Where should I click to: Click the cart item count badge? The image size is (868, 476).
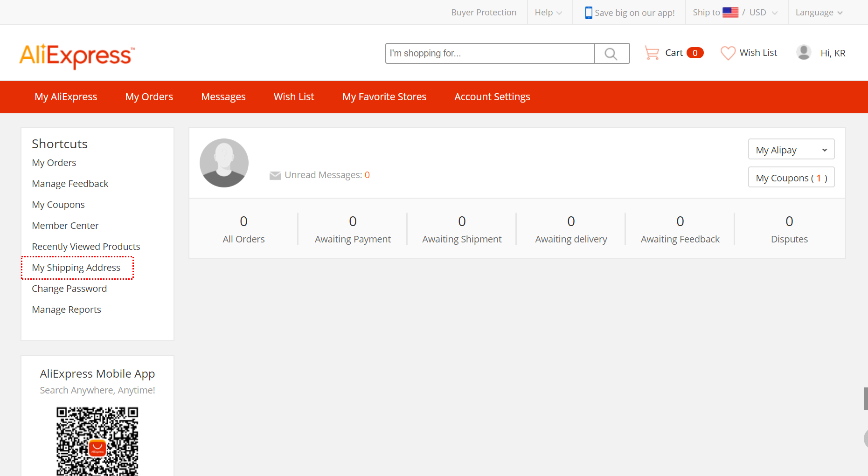[695, 53]
